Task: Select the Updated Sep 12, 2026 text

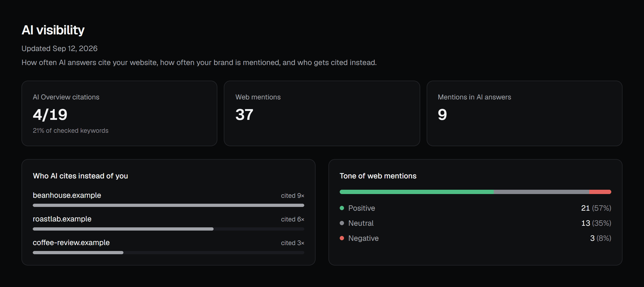Action: click(59, 48)
